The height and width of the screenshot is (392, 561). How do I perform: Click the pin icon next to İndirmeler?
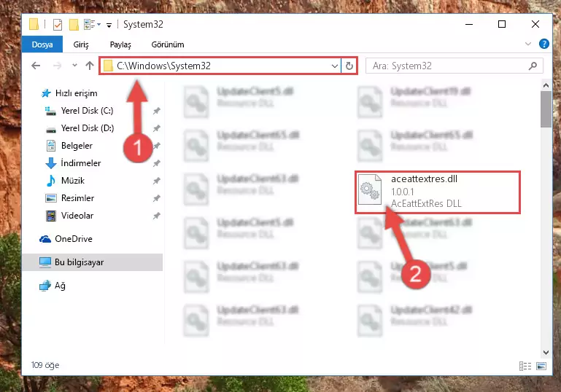pyautogui.click(x=156, y=163)
